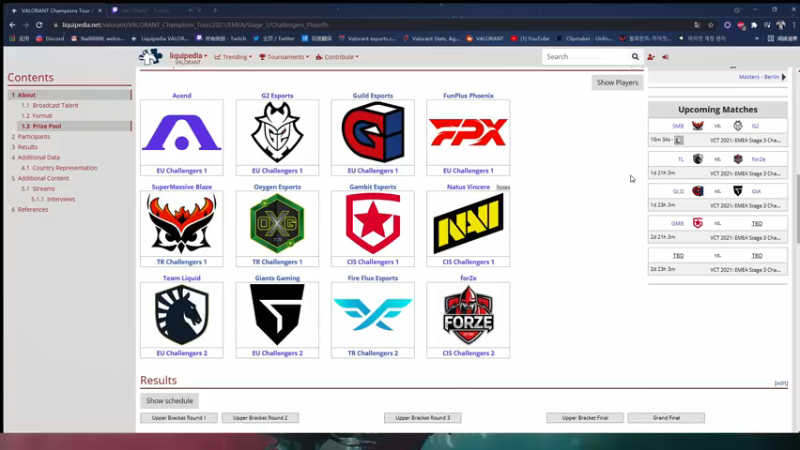Viewport: 800px width, 450px height.
Task: Click the search magnifier icon
Action: (x=635, y=57)
